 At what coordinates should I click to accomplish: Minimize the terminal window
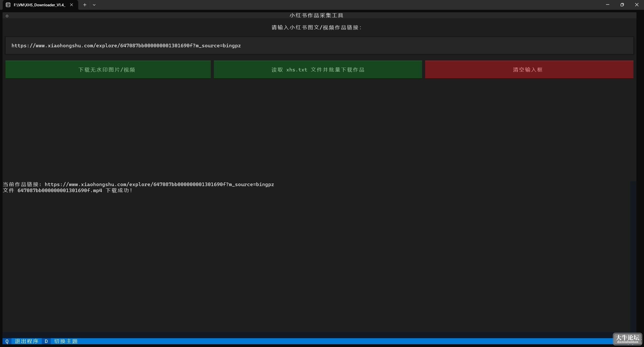[x=608, y=5]
